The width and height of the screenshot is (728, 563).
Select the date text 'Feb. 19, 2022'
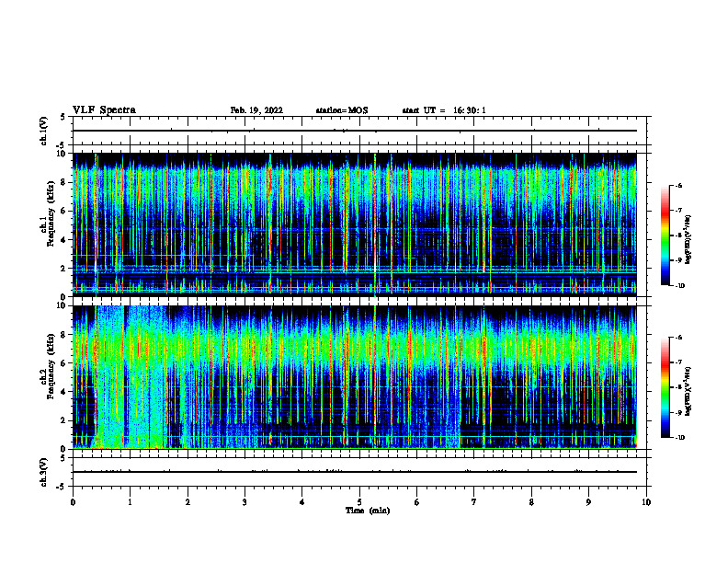click(x=256, y=110)
